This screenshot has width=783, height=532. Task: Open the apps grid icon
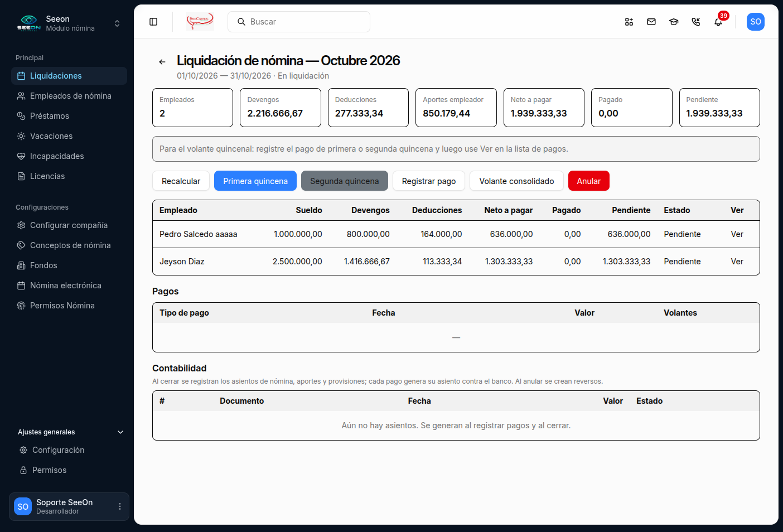click(629, 22)
